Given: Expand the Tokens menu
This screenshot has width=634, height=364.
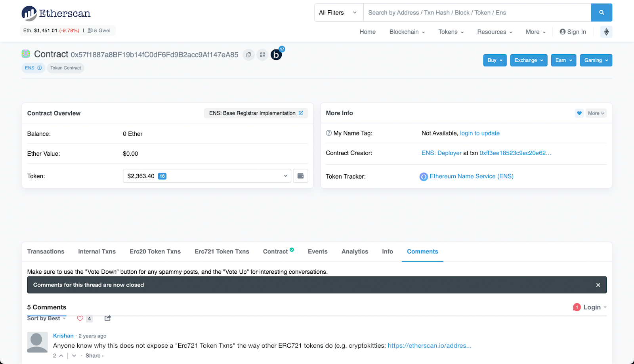Looking at the screenshot, I should [451, 32].
